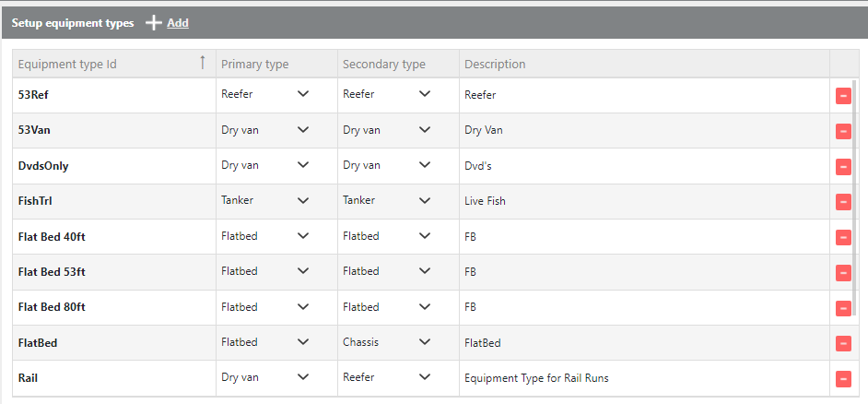Edit the Live Fish description field
The image size is (868, 404).
(x=643, y=201)
